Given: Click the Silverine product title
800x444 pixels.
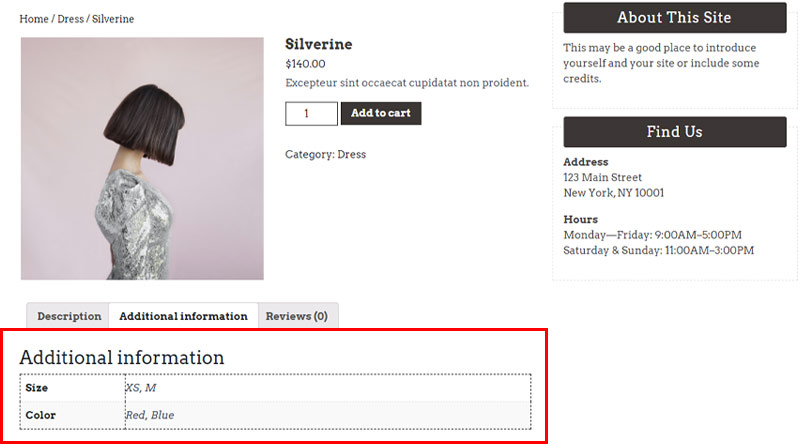Looking at the screenshot, I should pyautogui.click(x=318, y=44).
